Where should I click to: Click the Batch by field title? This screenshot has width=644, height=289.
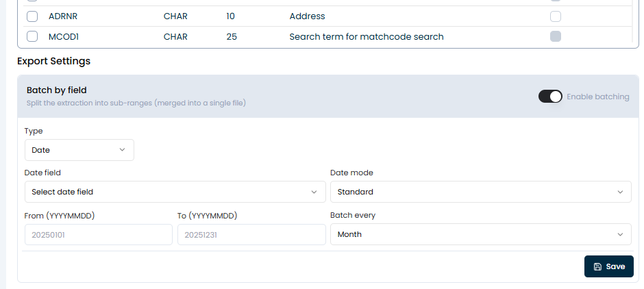(57, 90)
